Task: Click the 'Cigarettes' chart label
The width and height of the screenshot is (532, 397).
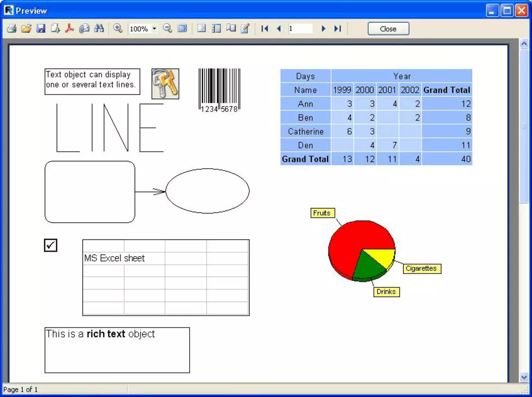Action: click(x=421, y=268)
